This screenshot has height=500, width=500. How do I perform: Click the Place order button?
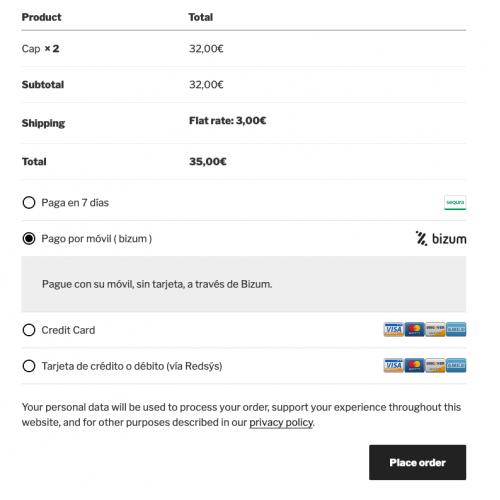[x=417, y=462]
